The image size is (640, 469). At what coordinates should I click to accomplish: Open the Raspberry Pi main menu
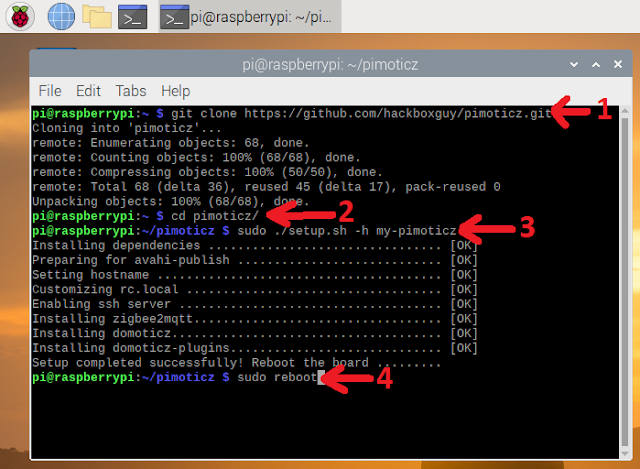coord(20,17)
